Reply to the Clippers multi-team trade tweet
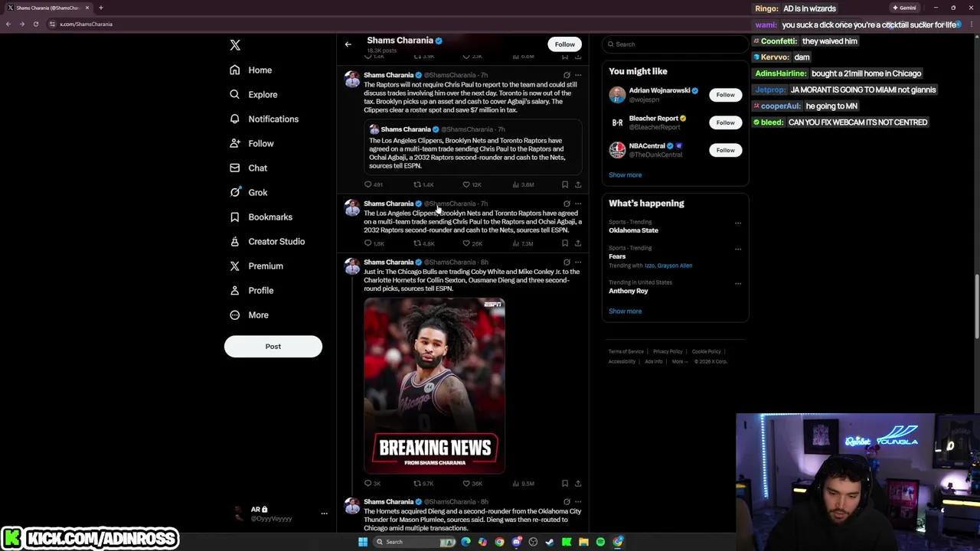Viewport: 980px width, 551px height. pyautogui.click(x=367, y=243)
